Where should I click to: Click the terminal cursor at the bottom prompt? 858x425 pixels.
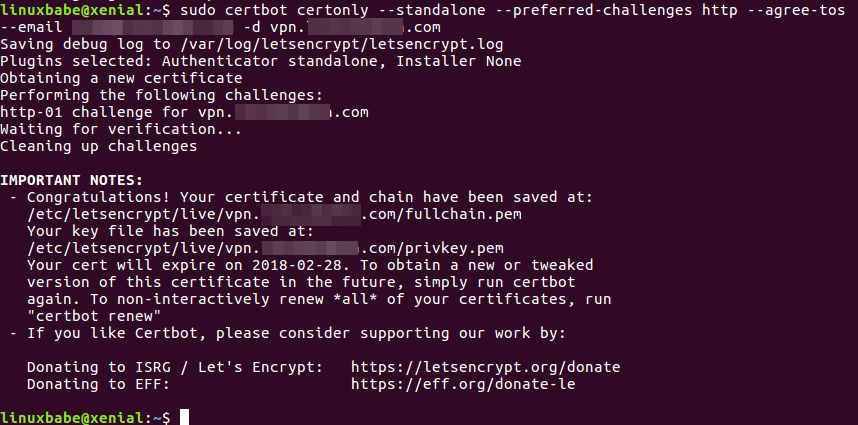[185, 417]
